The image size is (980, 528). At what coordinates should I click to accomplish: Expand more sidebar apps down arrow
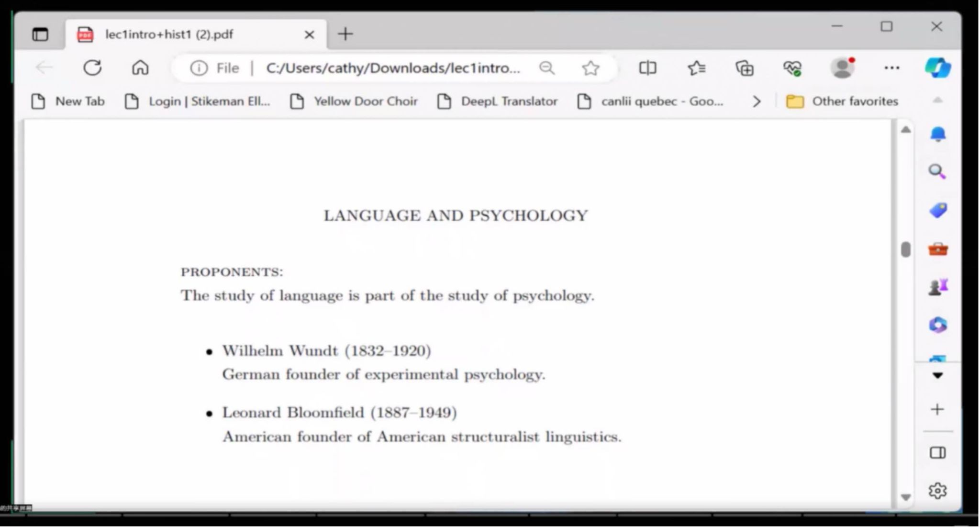tap(937, 376)
